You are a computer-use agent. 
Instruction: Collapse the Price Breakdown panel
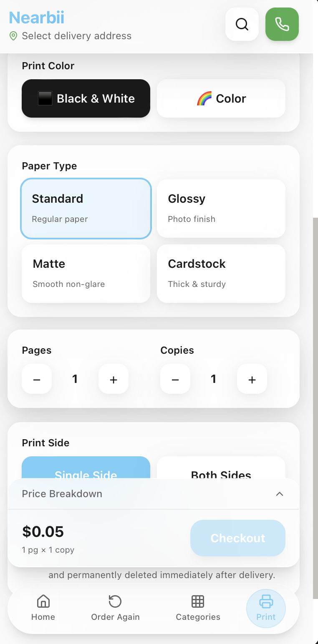pyautogui.click(x=280, y=494)
